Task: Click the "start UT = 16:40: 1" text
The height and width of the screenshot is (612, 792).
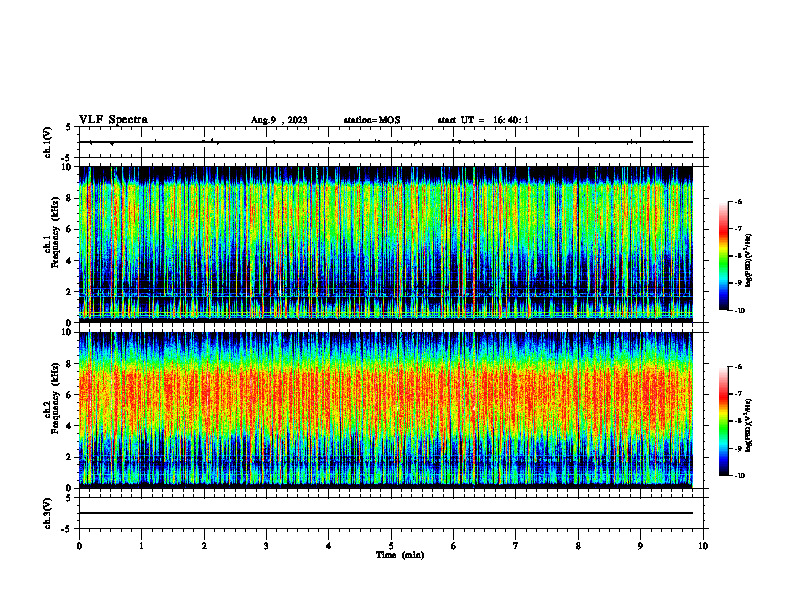Action: 483,120
